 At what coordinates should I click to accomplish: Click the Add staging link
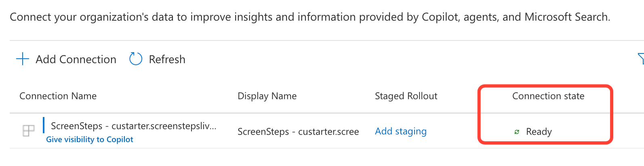coord(400,131)
